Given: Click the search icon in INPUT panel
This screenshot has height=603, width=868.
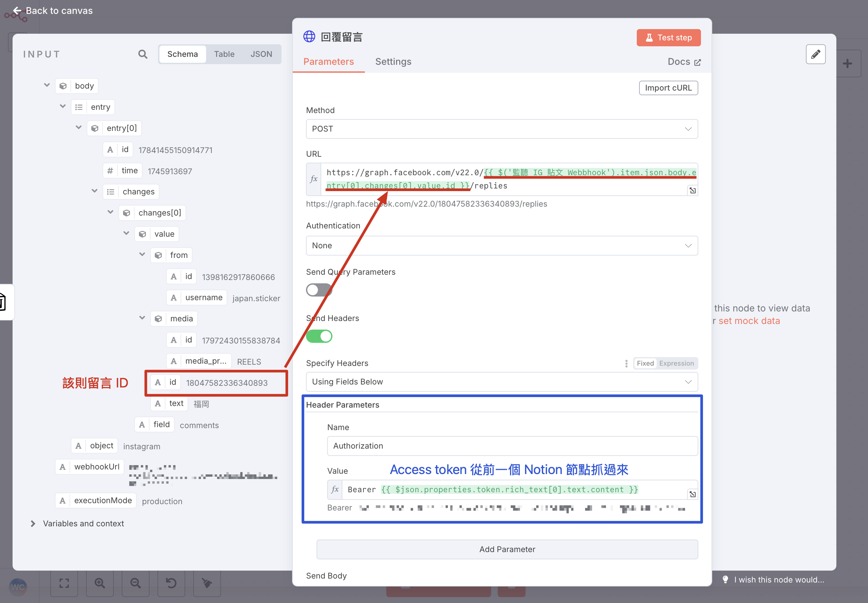Looking at the screenshot, I should click(143, 54).
